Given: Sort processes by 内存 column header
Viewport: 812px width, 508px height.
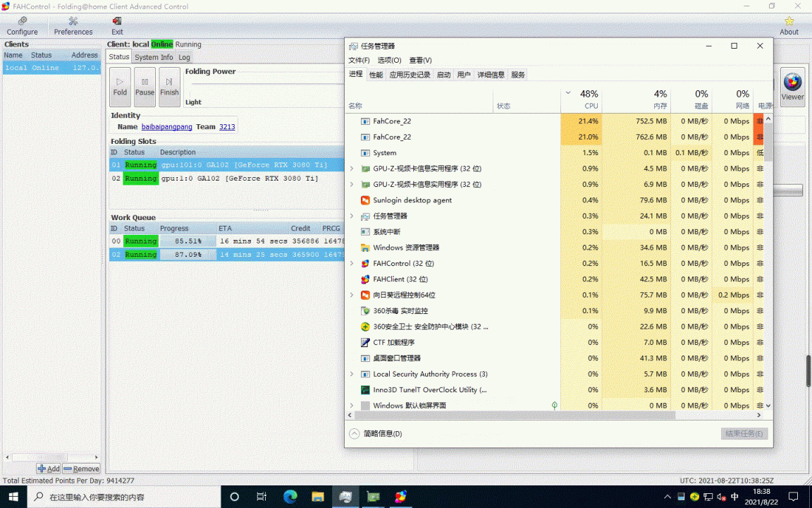Looking at the screenshot, I should [636, 99].
